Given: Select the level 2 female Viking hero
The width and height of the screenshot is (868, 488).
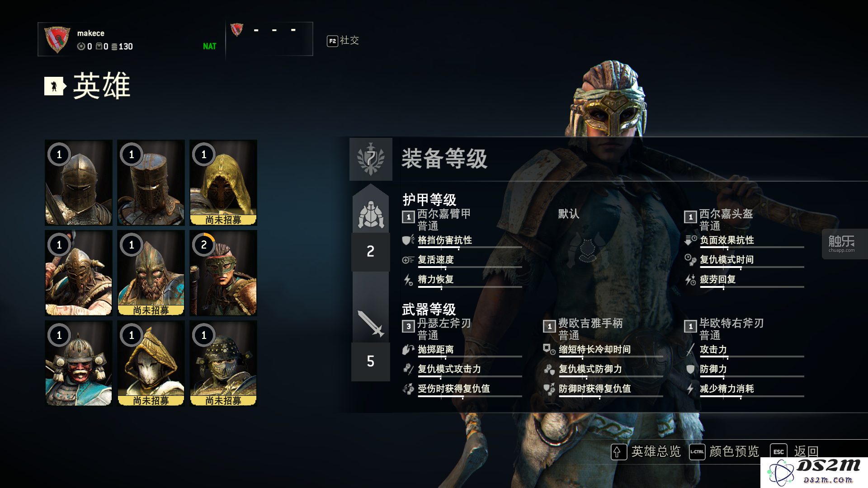Looking at the screenshot, I should [223, 273].
